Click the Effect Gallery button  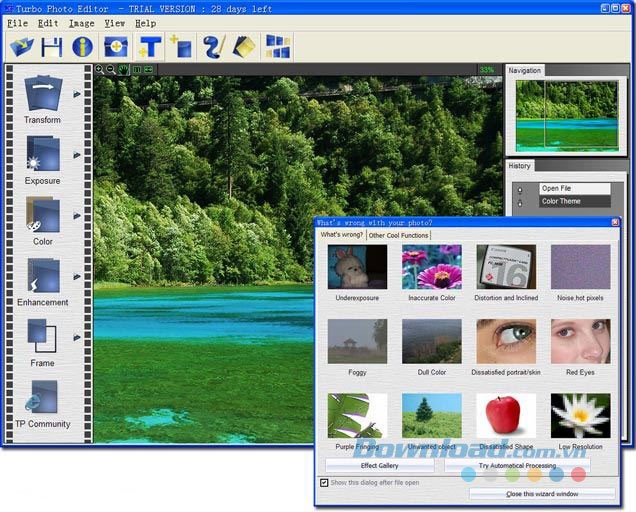pos(380,465)
